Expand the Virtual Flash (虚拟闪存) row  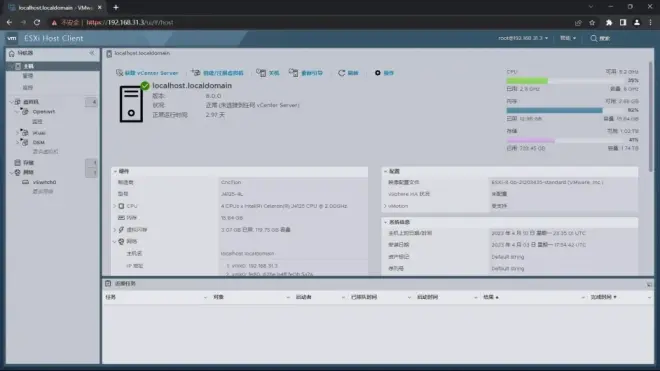tap(114, 230)
